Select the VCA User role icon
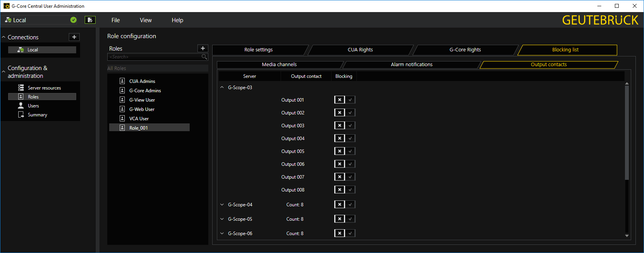Screen dimensions: 644x253 coord(122,118)
